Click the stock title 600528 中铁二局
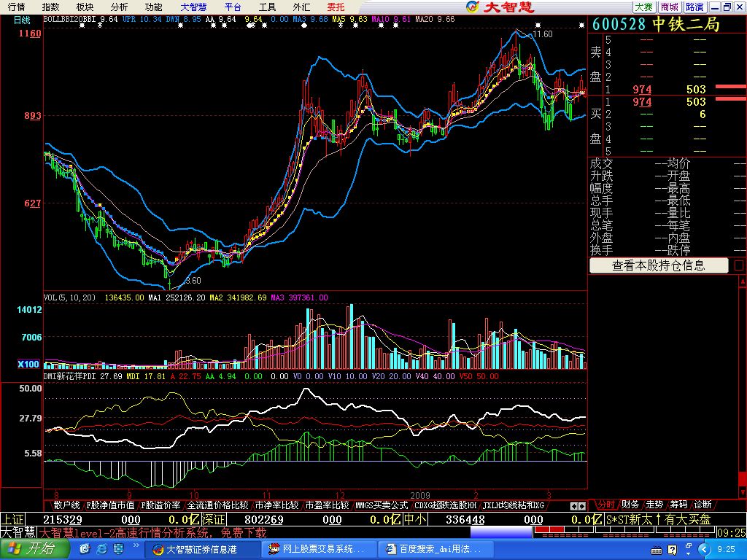747x560 pixels. click(655, 24)
